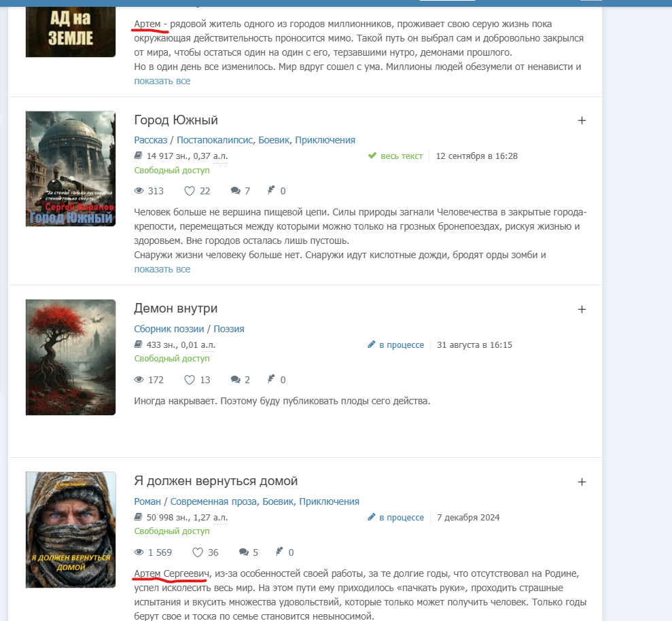This screenshot has width=672, height=621.
Task: Click в процессе status for Я должен вернуться домой
Action: pyautogui.click(x=402, y=517)
